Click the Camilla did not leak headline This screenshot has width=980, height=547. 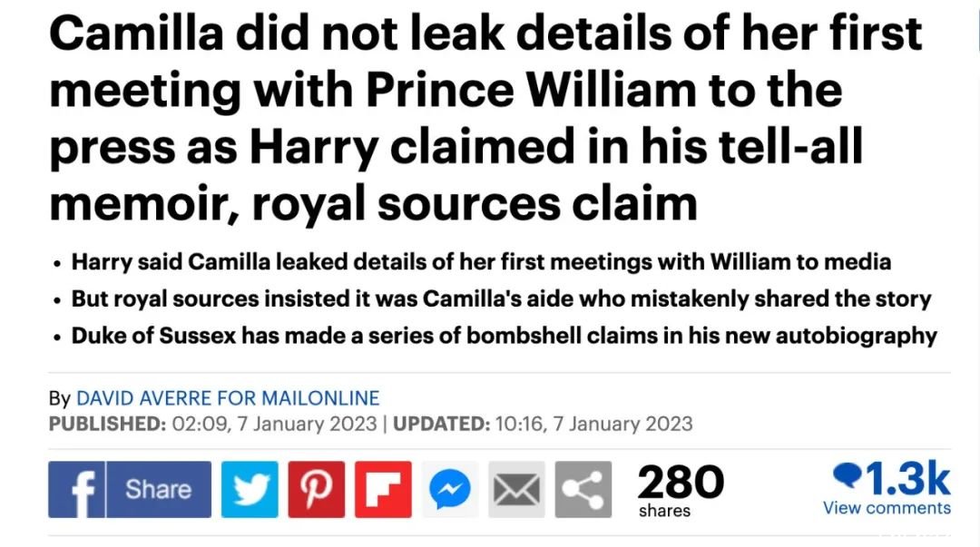[x=485, y=119]
